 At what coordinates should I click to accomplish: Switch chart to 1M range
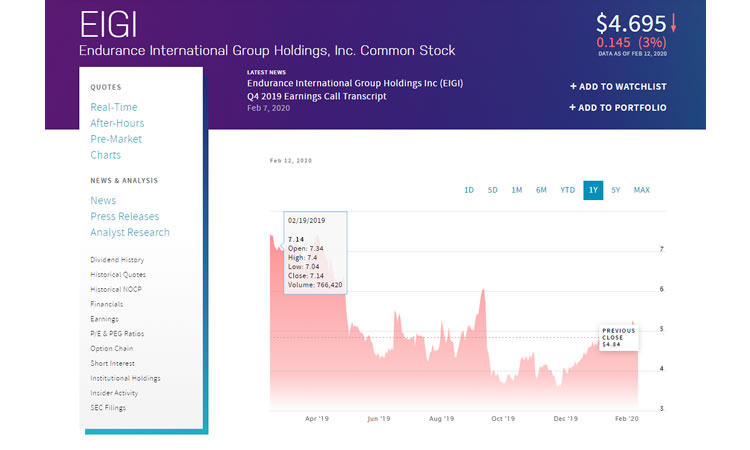coord(517,190)
